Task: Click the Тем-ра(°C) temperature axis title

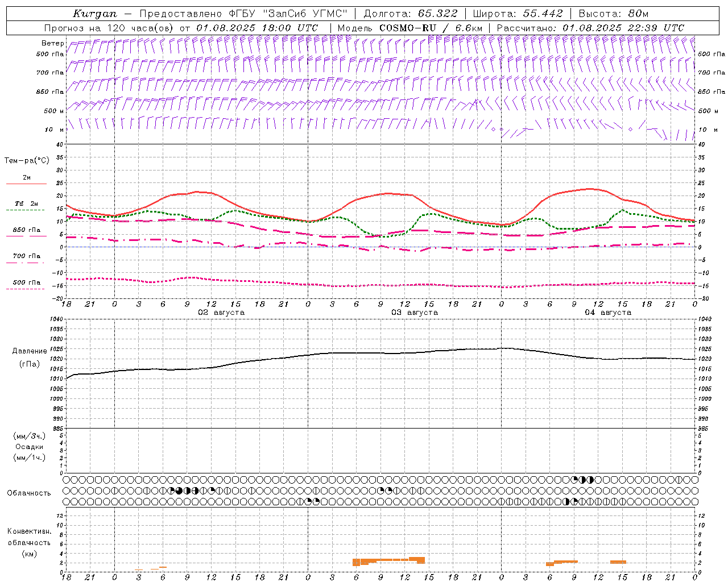Action: 27,161
